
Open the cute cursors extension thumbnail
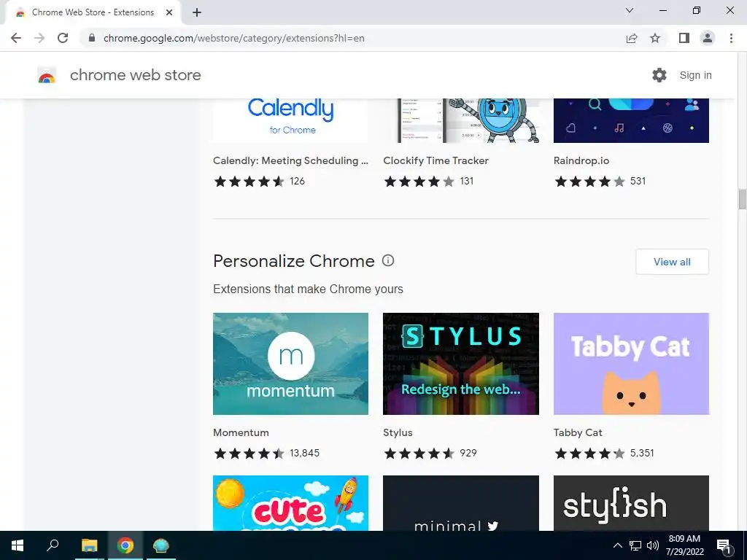[x=290, y=503]
